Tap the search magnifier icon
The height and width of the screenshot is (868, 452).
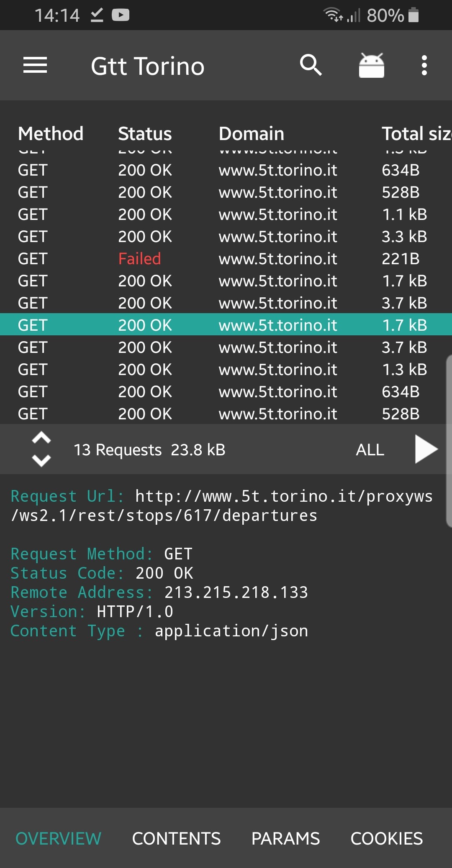311,65
